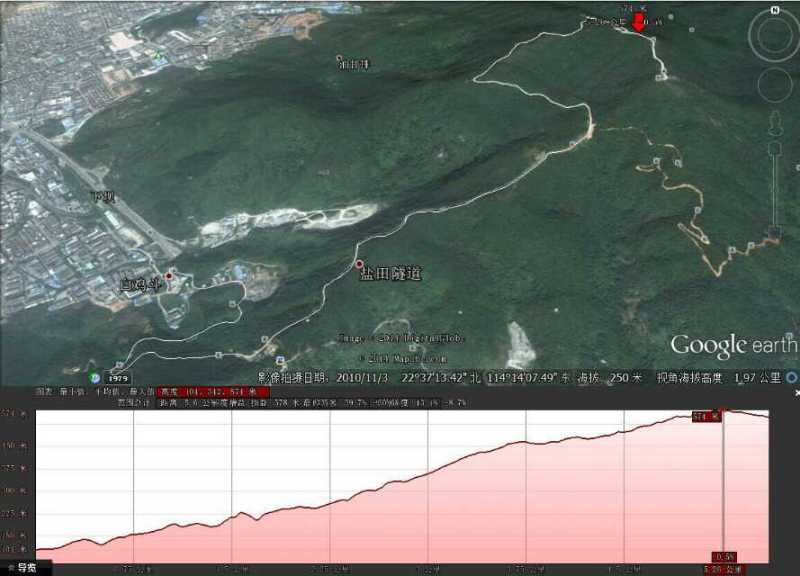Viewport: 800px width, 576px height.
Task: Click zoom-in end of the zoom slider
Action: point(774,148)
